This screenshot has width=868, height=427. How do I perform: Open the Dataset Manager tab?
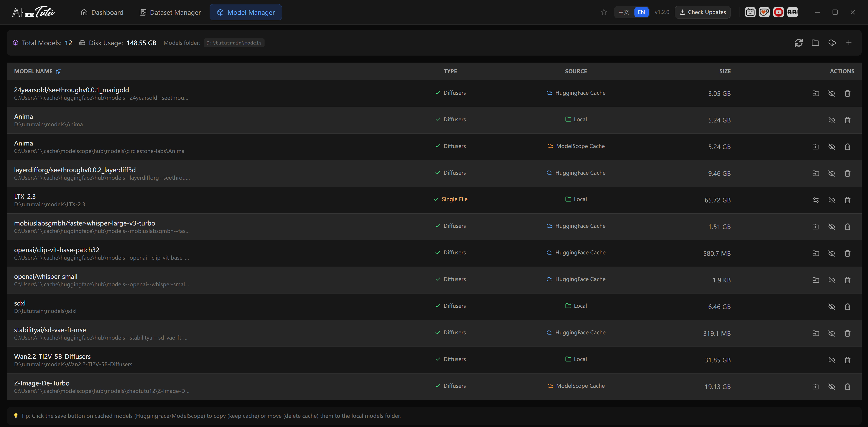pyautogui.click(x=170, y=12)
